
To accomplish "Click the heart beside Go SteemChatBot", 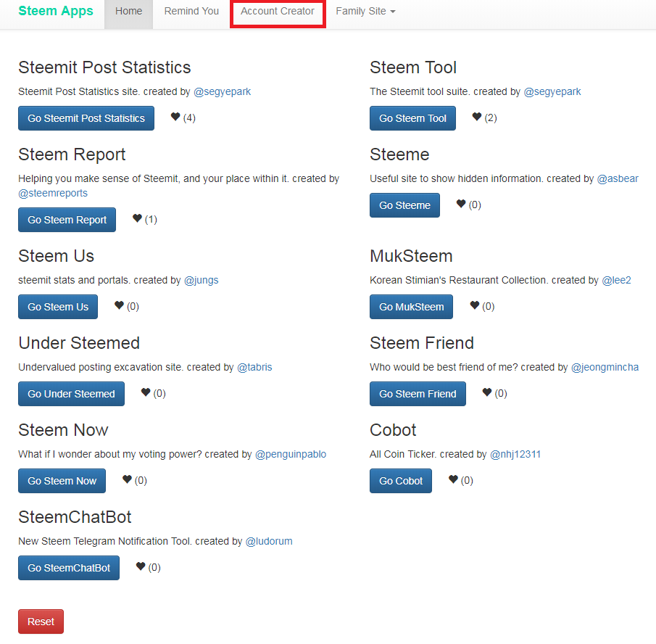I will [x=141, y=567].
